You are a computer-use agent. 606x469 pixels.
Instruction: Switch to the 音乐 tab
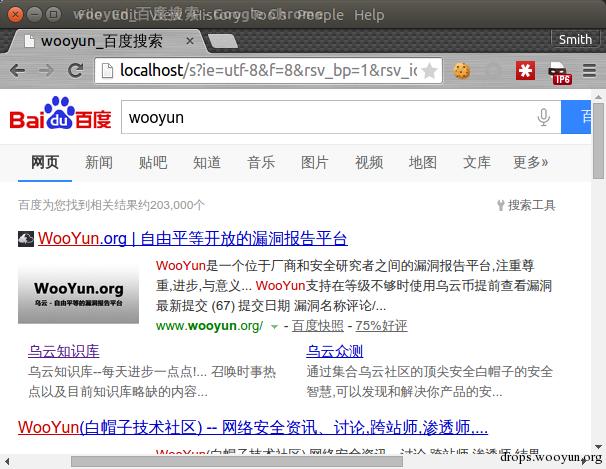[x=261, y=162]
